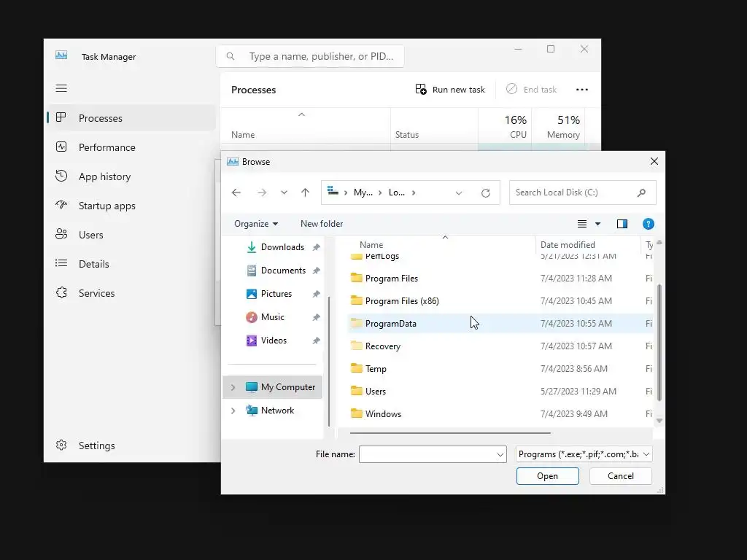Toggle the preview pane

pyautogui.click(x=622, y=224)
